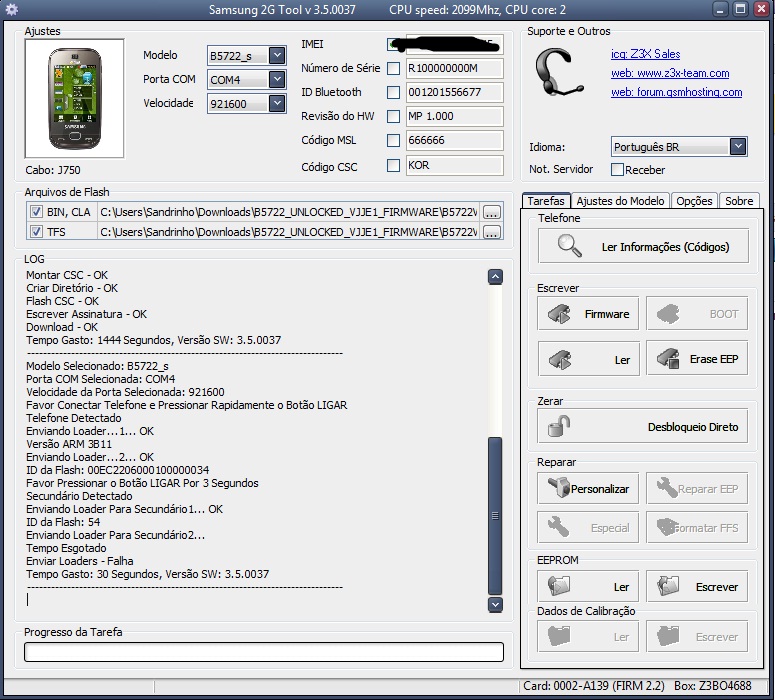Click the ID Bluetooth input field
775x700 pixels.
click(454, 92)
